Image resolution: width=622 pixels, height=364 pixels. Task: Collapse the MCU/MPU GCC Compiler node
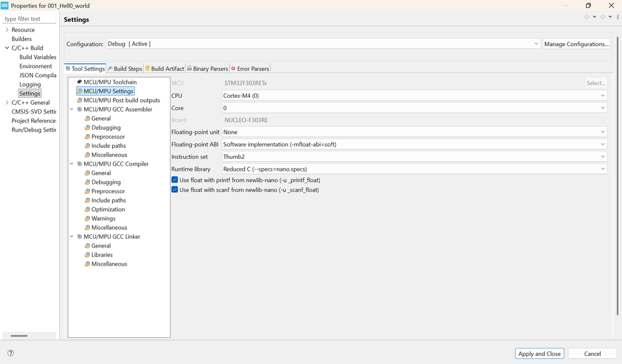pyautogui.click(x=72, y=164)
